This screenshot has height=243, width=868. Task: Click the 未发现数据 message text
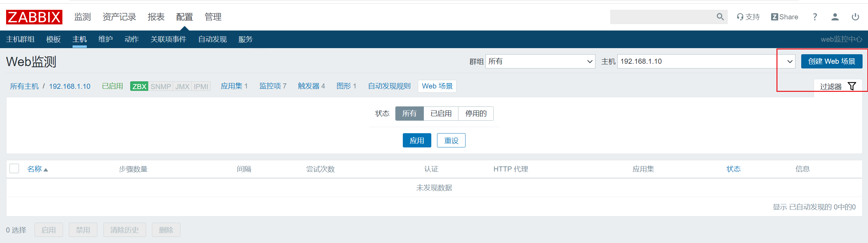(434, 188)
